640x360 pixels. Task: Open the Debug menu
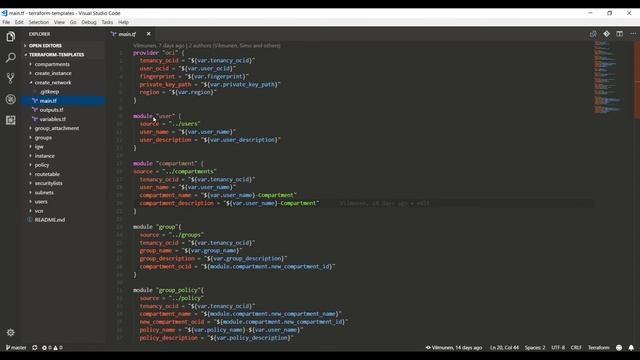pos(89,22)
